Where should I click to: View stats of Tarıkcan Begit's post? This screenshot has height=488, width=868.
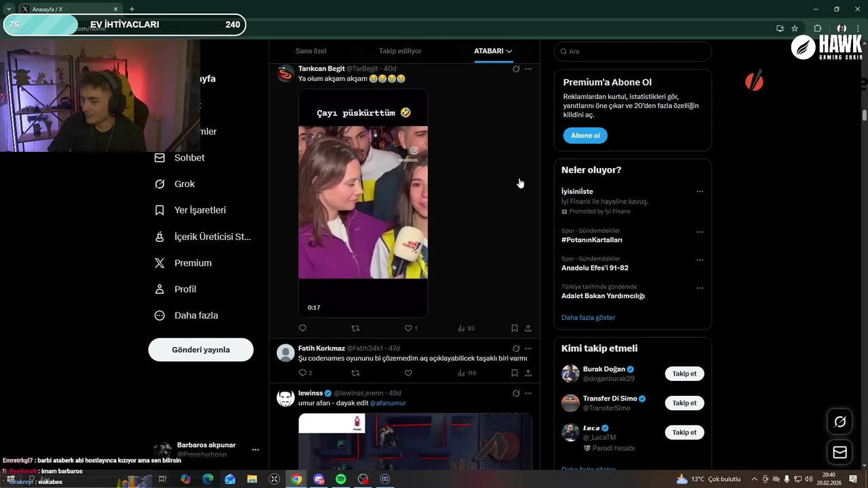click(466, 328)
